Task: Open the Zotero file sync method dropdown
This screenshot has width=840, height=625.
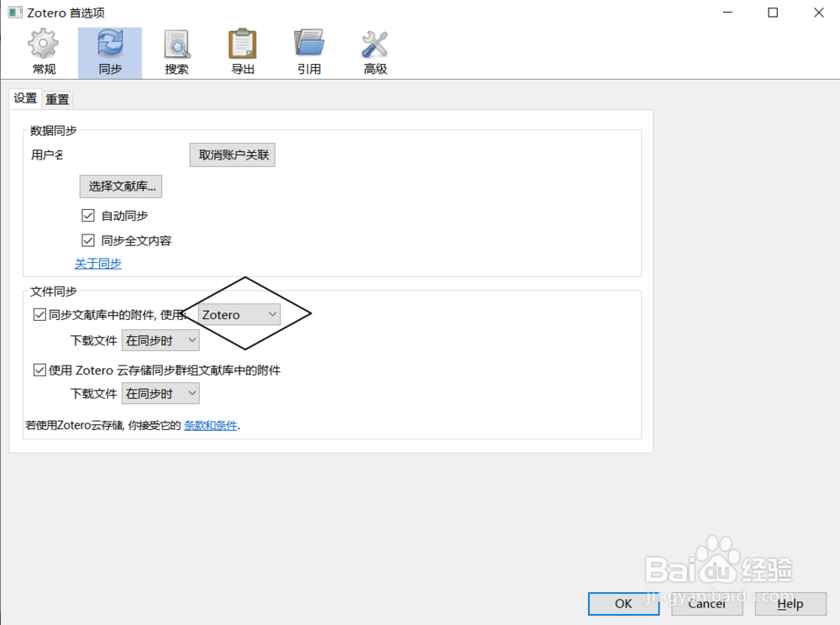Action: [x=239, y=314]
